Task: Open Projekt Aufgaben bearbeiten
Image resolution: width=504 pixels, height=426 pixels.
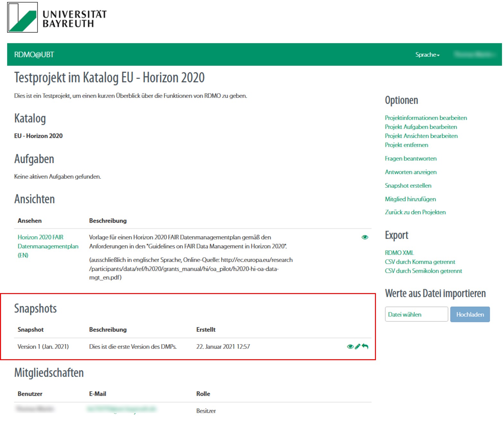Action: click(421, 127)
